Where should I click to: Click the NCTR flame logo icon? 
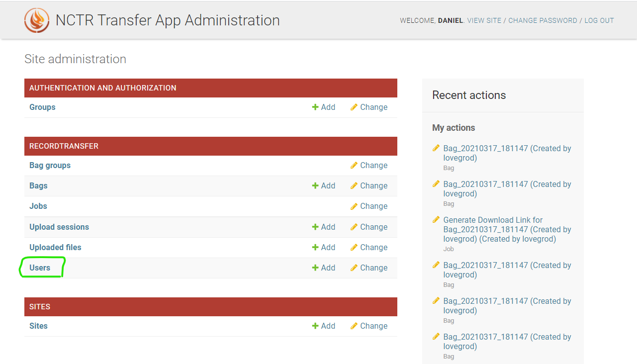click(x=37, y=20)
